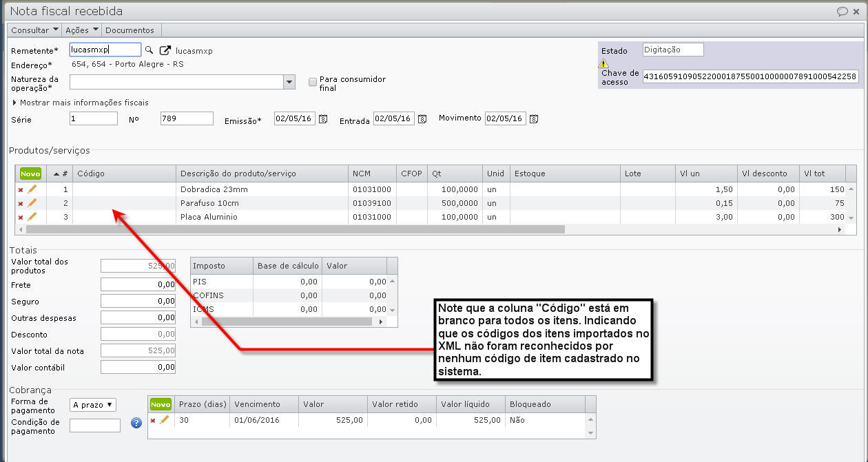Change Forma de pagamento from A prazo
Screen dimensions: 868x462
(94, 404)
